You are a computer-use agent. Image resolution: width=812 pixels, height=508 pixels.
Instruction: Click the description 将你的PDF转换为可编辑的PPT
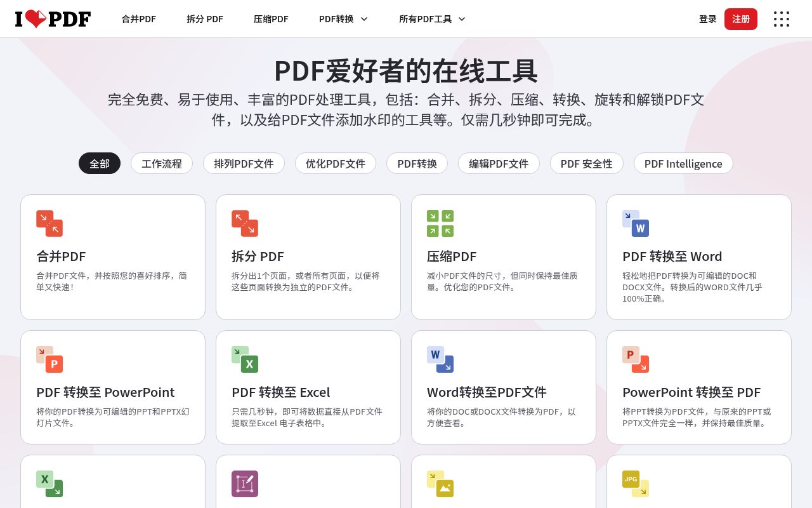[113, 417]
